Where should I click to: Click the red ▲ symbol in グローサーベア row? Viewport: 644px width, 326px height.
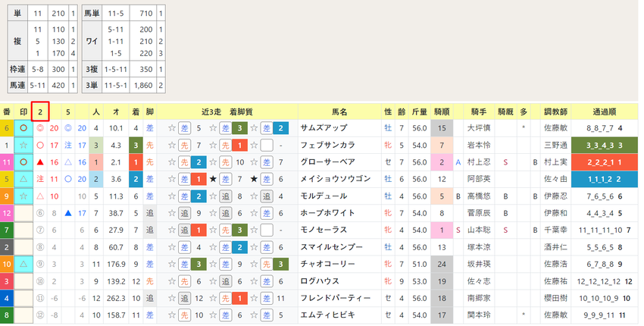pos(40,162)
